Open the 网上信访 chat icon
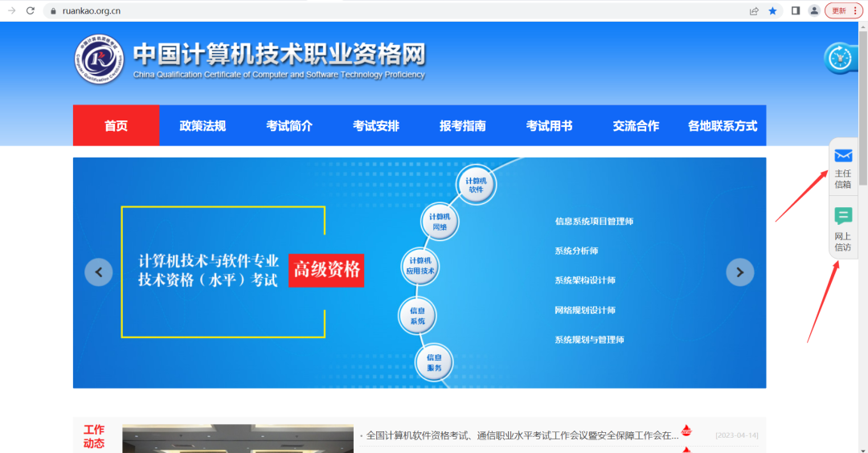 tap(843, 216)
